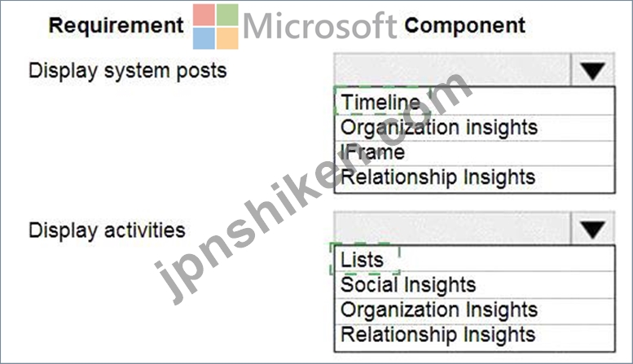The image size is (633, 364).
Task: Select the IFrame option
Action: [475, 153]
